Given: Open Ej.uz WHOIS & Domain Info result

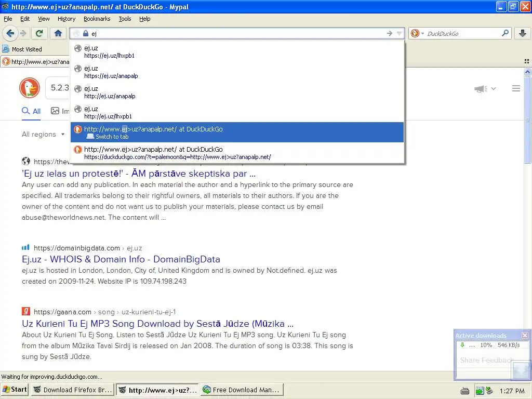Looking at the screenshot, I should [x=121, y=259].
